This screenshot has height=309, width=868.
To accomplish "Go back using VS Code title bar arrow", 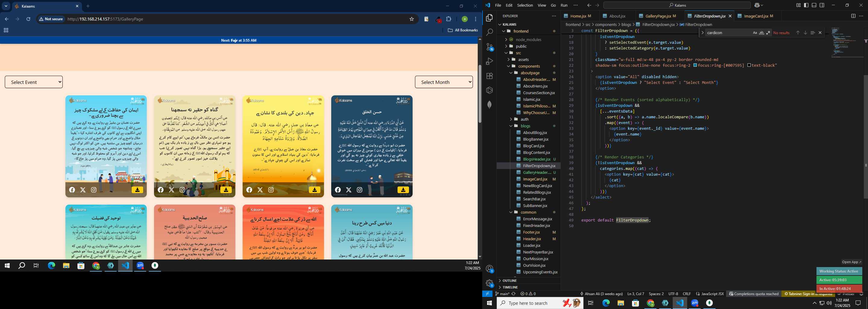I will point(589,5).
